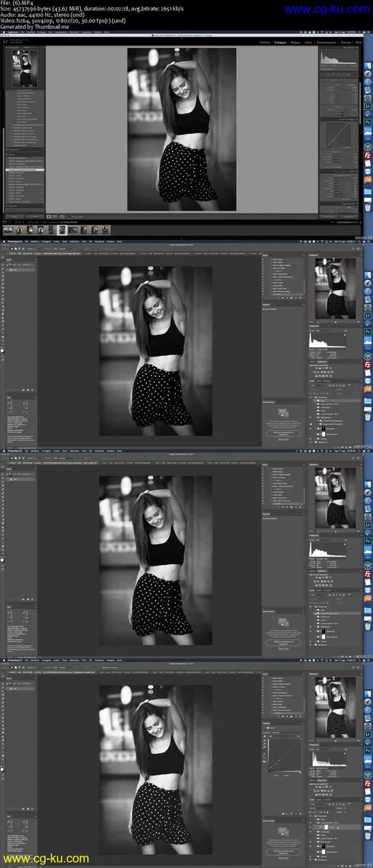Open the Libro module in Lightroom
The width and height of the screenshot is (373, 868).
[x=308, y=43]
